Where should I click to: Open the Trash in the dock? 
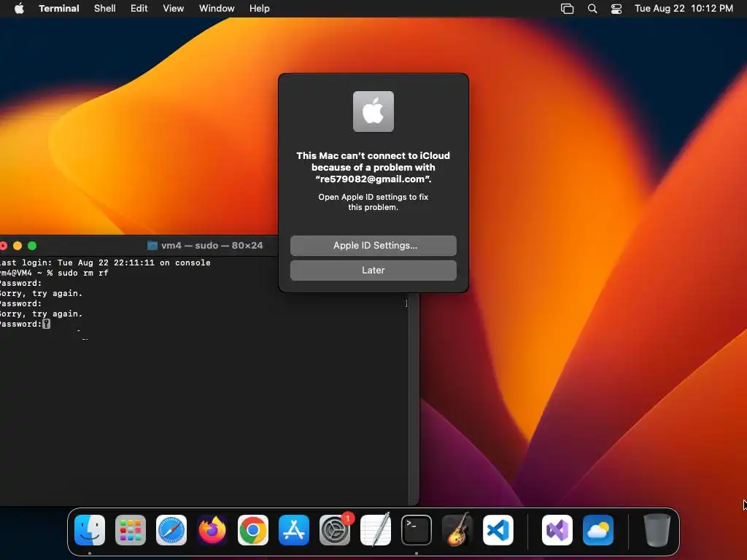click(x=657, y=529)
